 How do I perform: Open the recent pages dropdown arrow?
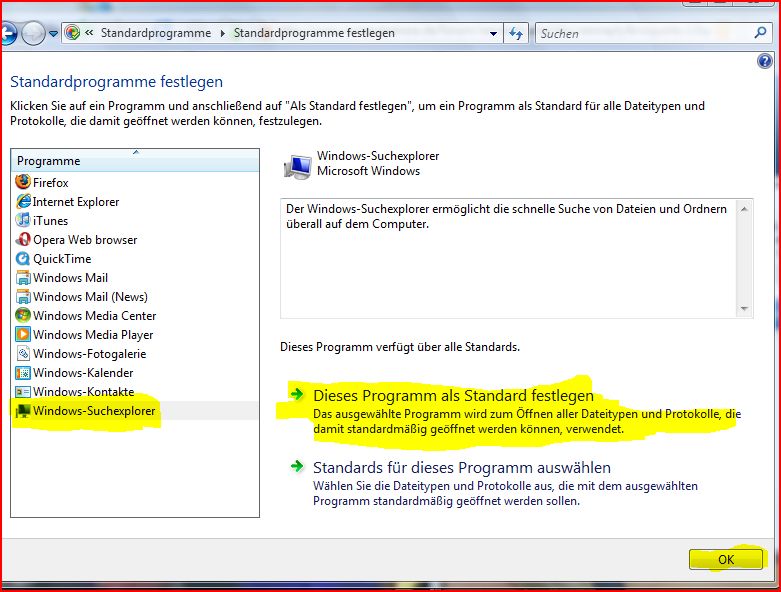pyautogui.click(x=53, y=34)
